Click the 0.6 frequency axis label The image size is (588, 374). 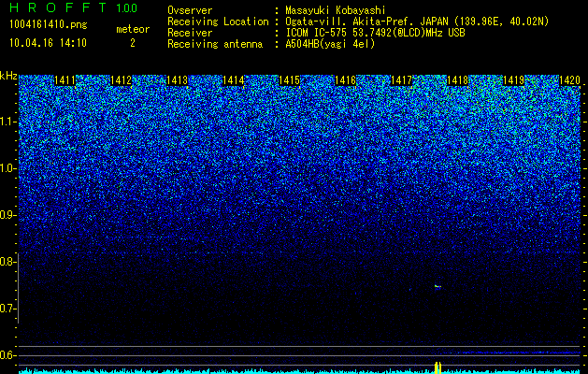[7, 355]
